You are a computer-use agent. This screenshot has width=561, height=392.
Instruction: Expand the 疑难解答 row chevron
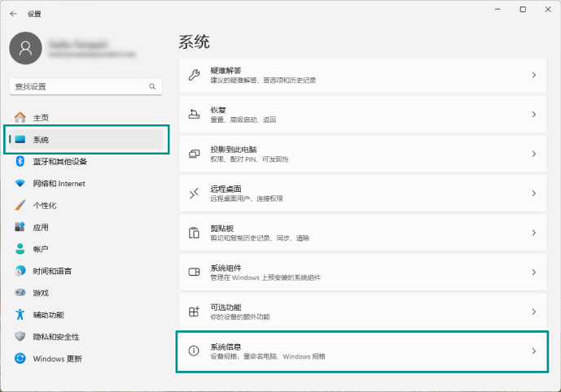pos(533,75)
